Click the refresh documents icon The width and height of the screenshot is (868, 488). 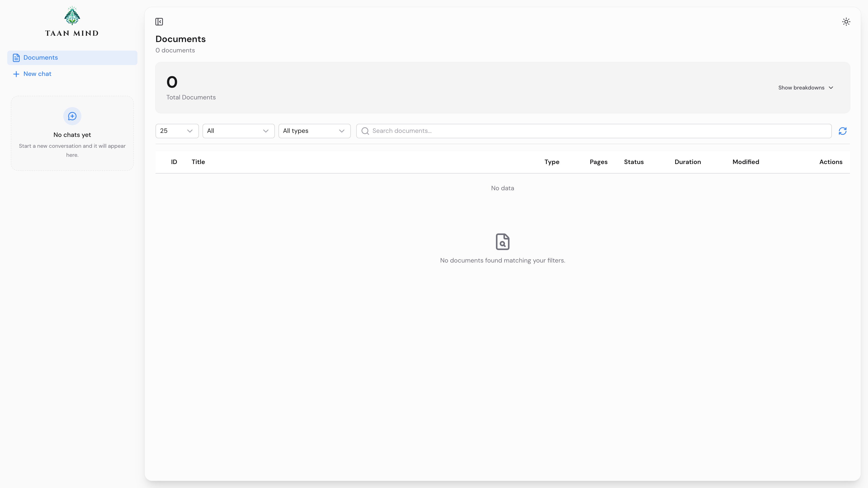click(843, 131)
